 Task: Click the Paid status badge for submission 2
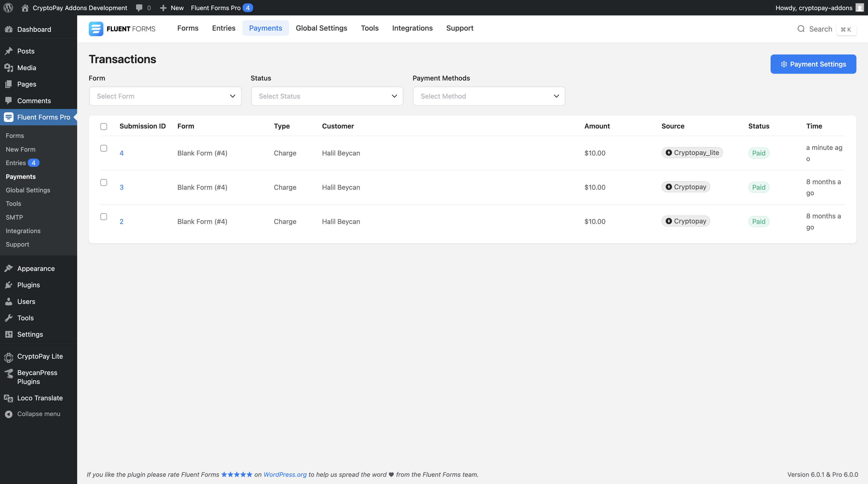click(x=759, y=222)
